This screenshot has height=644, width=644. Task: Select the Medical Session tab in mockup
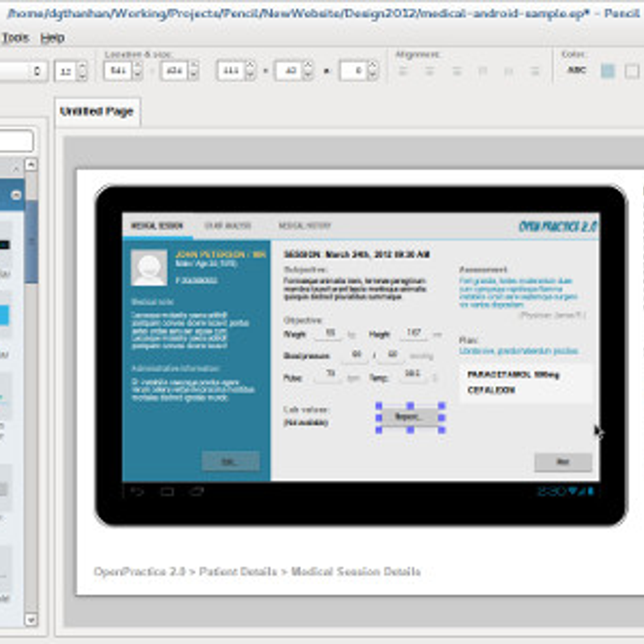[157, 226]
